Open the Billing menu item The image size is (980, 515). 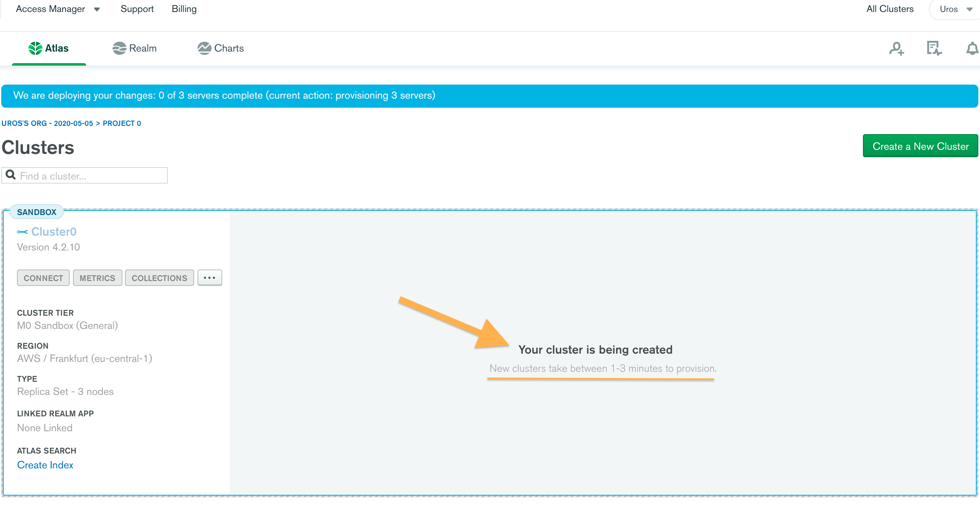tap(184, 9)
